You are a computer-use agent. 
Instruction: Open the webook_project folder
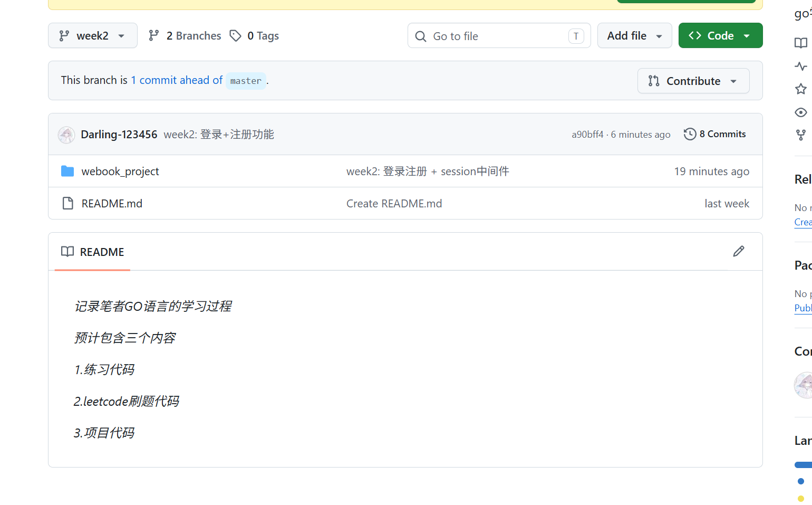[x=120, y=171]
